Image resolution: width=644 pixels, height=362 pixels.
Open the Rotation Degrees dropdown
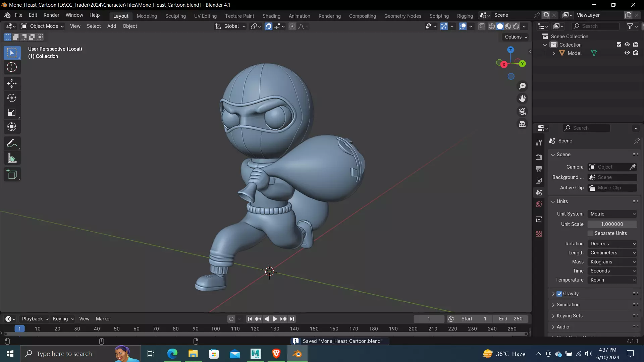(612, 244)
